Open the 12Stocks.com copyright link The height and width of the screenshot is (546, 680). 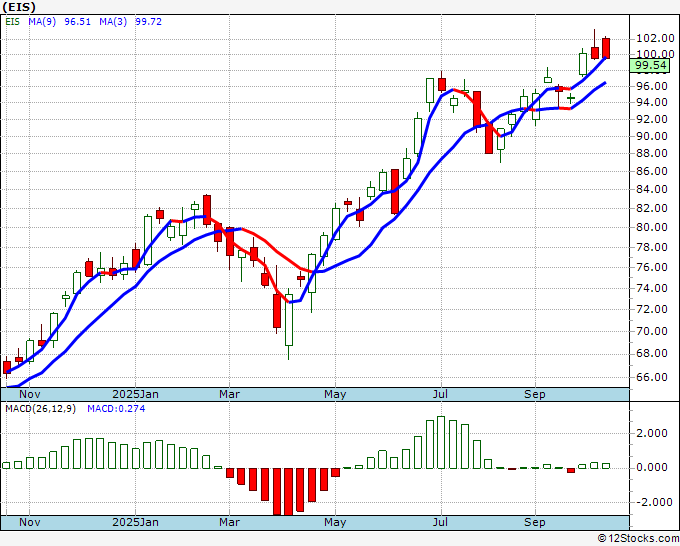point(638,538)
